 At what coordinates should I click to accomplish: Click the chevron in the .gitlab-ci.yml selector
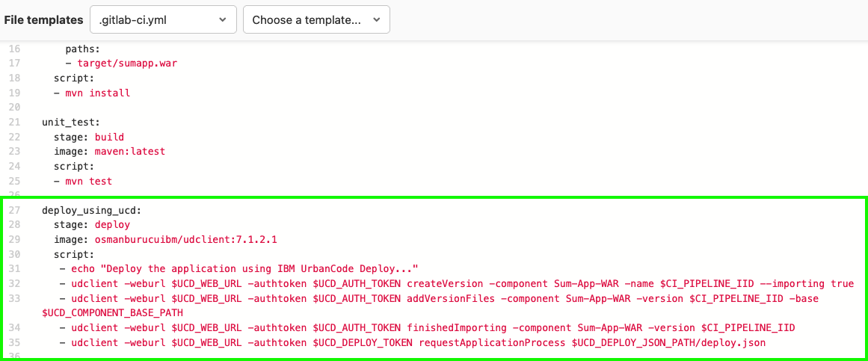tap(223, 20)
